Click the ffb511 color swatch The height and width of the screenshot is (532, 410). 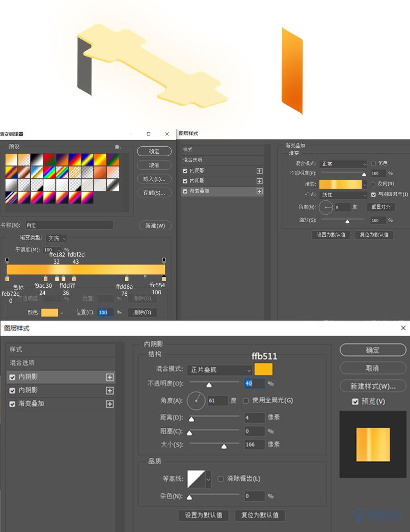pos(263,369)
